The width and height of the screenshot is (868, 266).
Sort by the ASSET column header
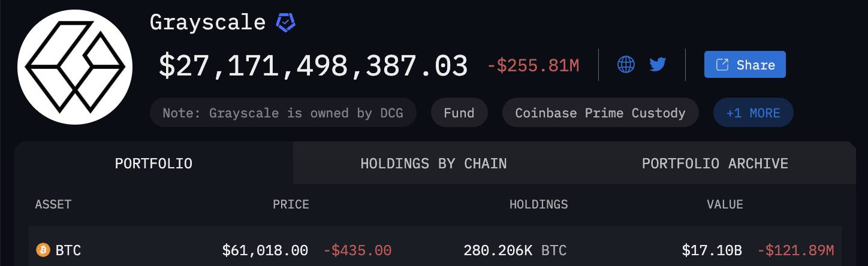click(x=53, y=204)
